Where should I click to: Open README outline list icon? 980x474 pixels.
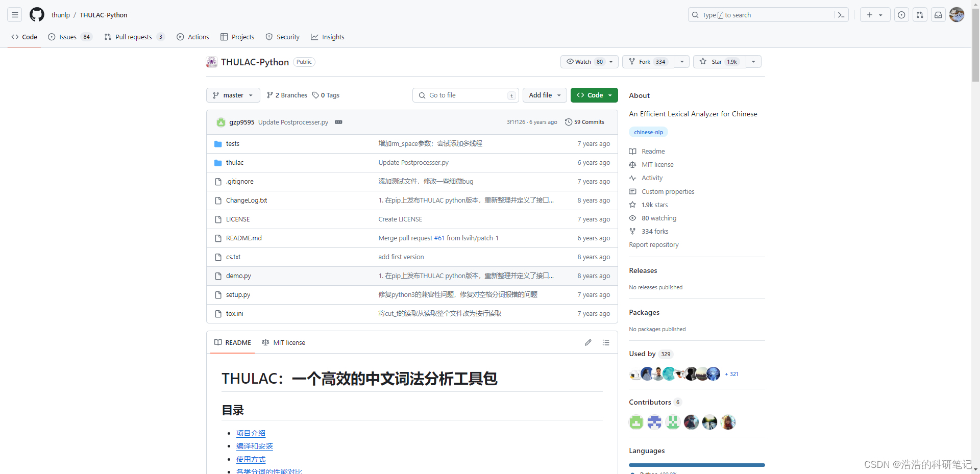606,342
